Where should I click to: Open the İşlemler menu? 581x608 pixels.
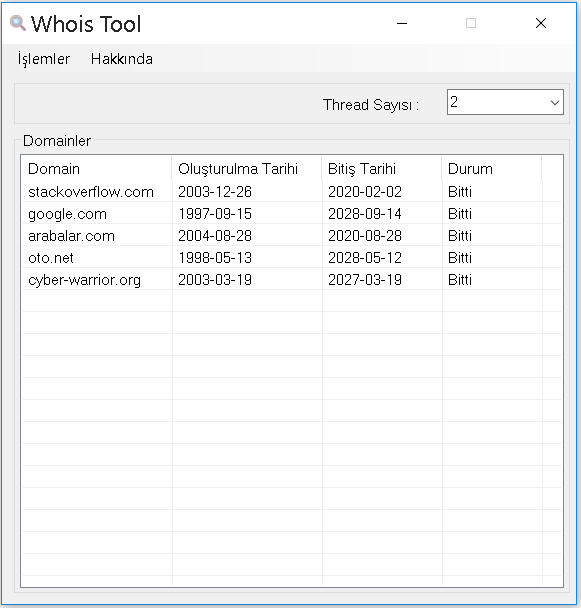pyautogui.click(x=43, y=59)
